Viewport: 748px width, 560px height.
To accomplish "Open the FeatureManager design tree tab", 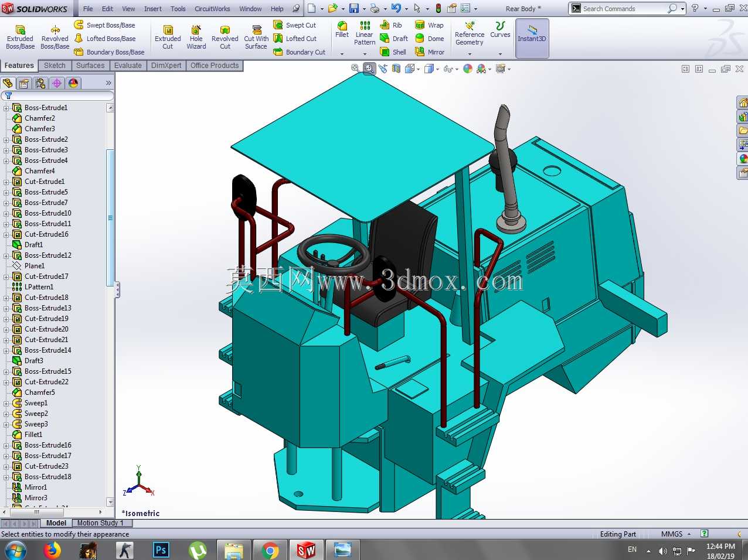I will [8, 83].
